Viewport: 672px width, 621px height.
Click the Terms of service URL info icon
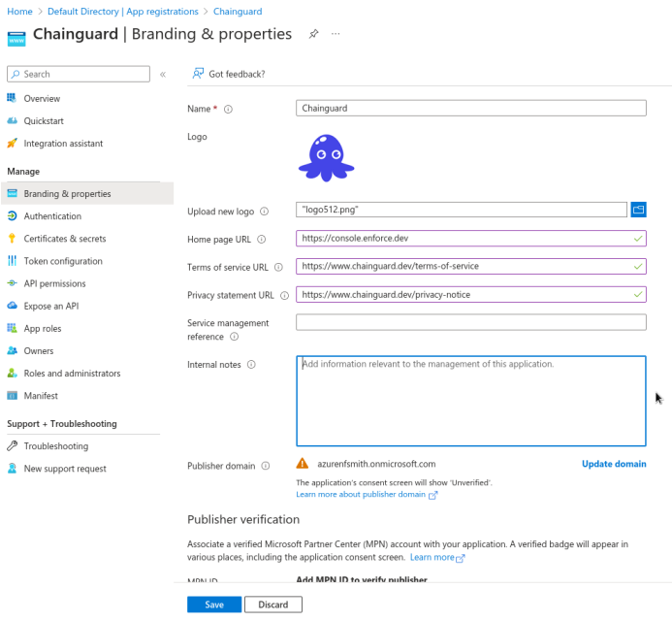tap(278, 268)
